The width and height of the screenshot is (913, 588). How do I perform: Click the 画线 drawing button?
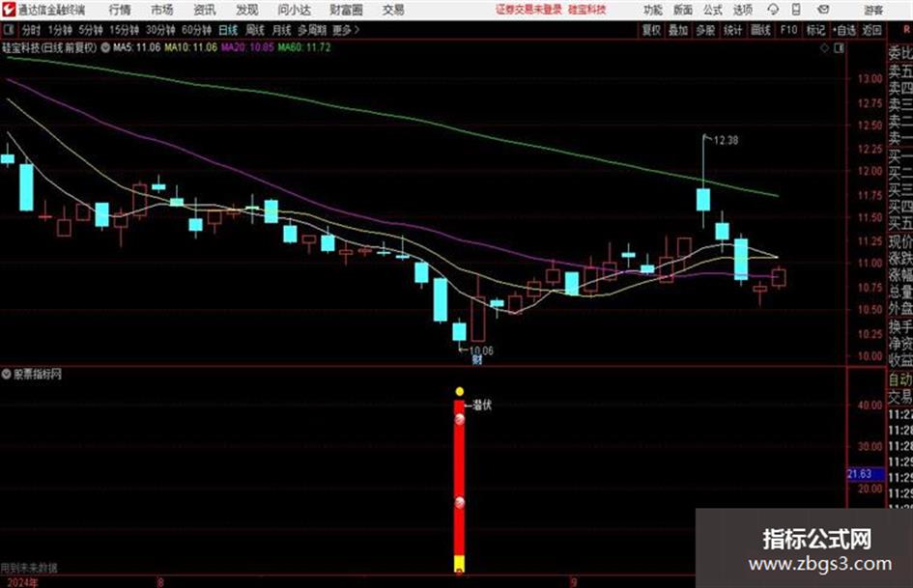[760, 30]
